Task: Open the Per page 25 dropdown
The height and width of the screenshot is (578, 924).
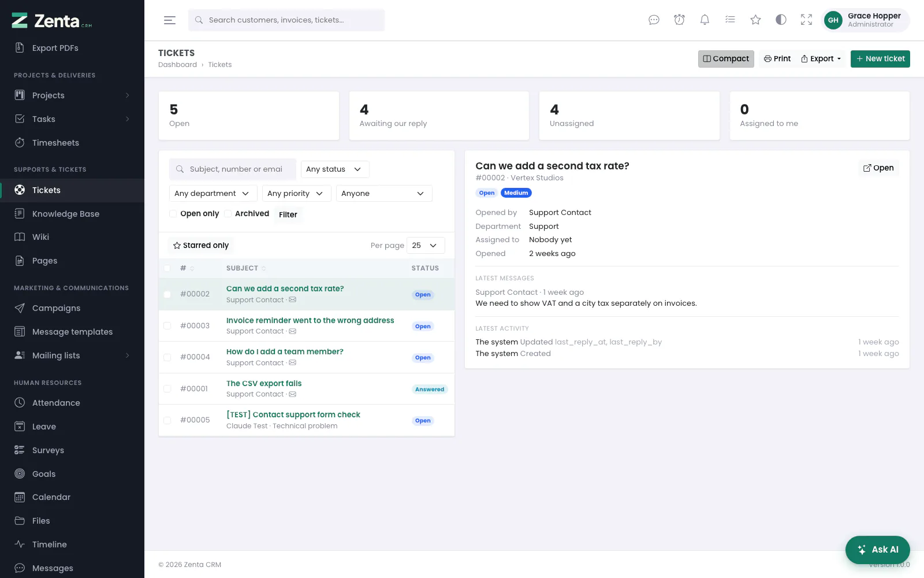Action: point(426,246)
